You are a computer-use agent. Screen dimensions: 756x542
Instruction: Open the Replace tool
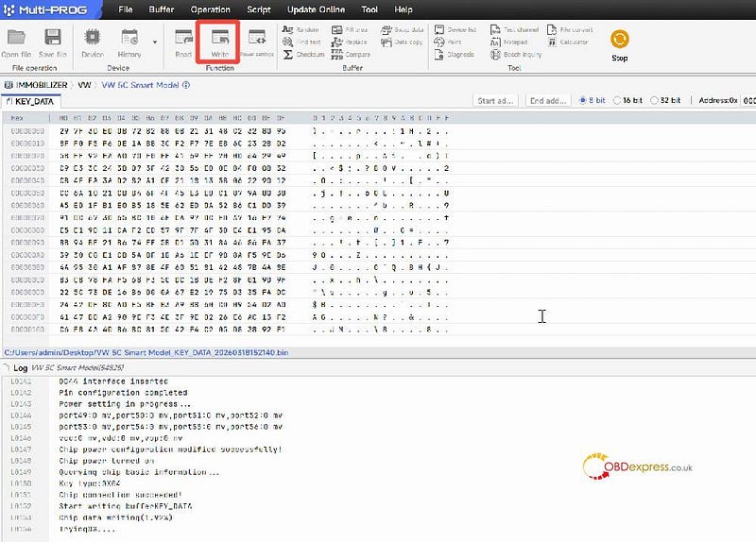click(349, 42)
